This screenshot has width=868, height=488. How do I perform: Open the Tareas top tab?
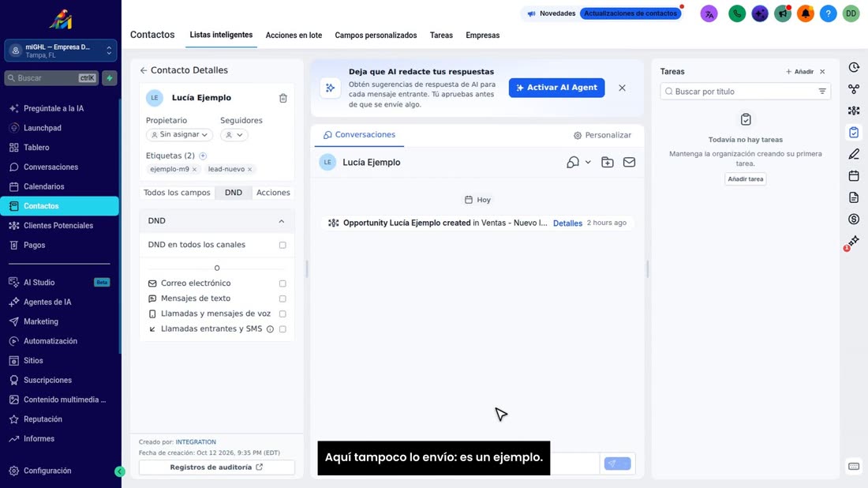441,36
